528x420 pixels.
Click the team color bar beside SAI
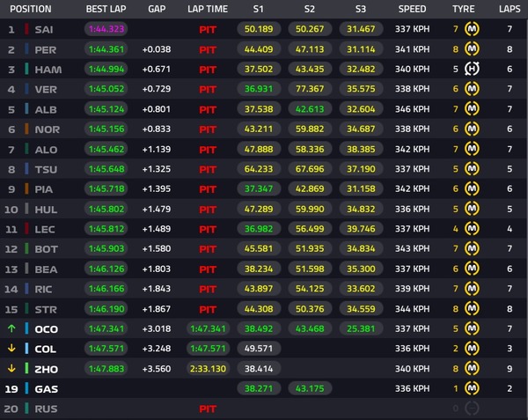pyautogui.click(x=27, y=29)
